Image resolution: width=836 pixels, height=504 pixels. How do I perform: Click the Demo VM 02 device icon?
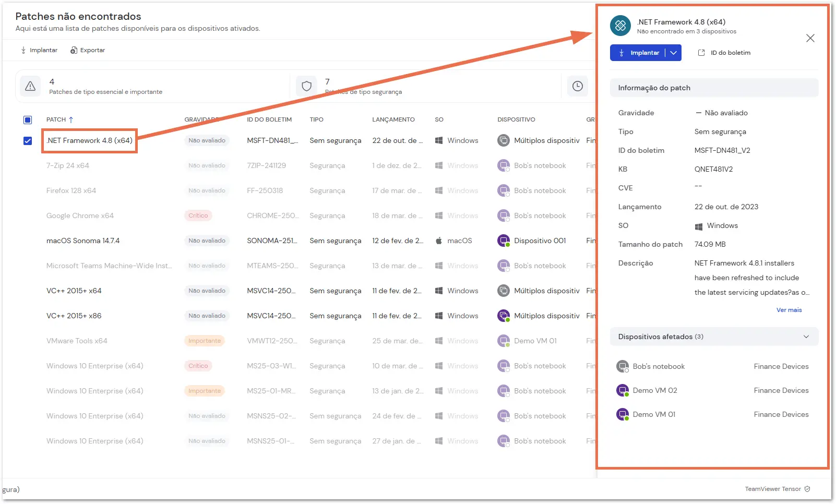point(623,390)
